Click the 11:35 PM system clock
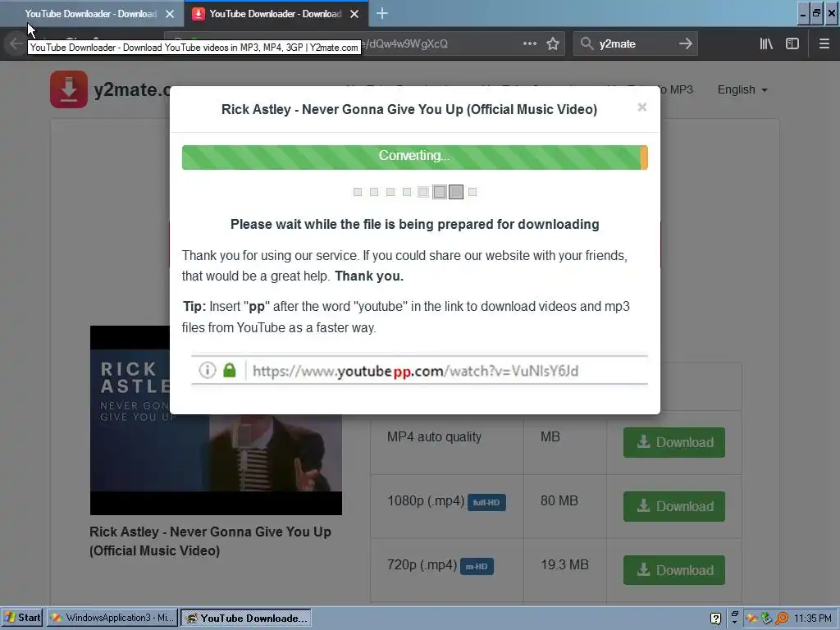840x630 pixels. click(x=813, y=619)
